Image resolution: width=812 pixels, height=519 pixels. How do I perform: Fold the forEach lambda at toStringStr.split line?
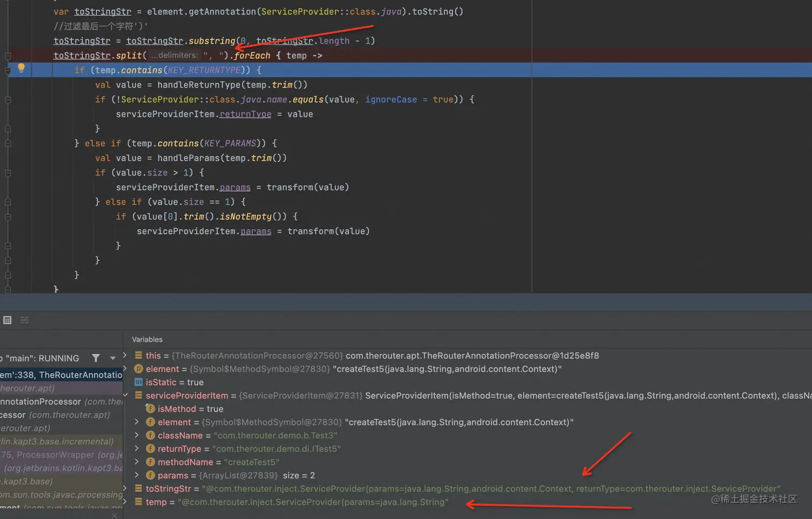pos(8,56)
